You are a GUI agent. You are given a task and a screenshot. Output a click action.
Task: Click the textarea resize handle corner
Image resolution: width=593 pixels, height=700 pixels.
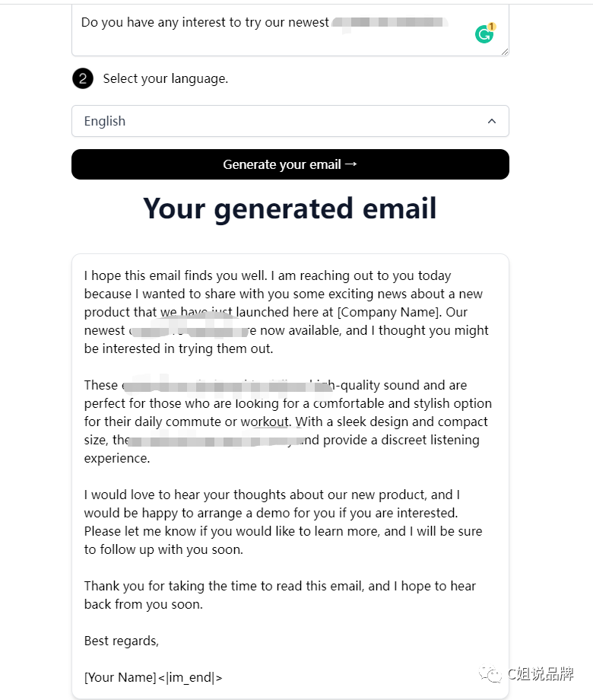(503, 50)
